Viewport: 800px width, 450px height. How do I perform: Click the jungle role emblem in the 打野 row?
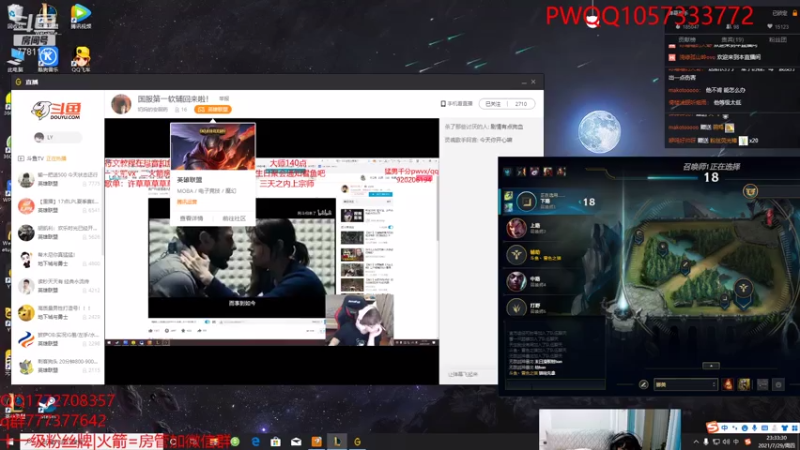tap(516, 308)
